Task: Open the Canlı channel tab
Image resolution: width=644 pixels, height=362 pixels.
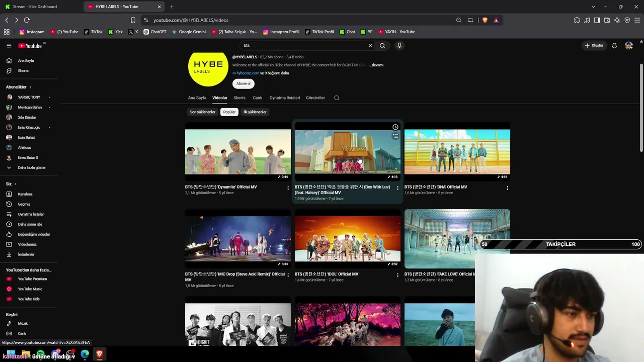Action: (x=258, y=98)
